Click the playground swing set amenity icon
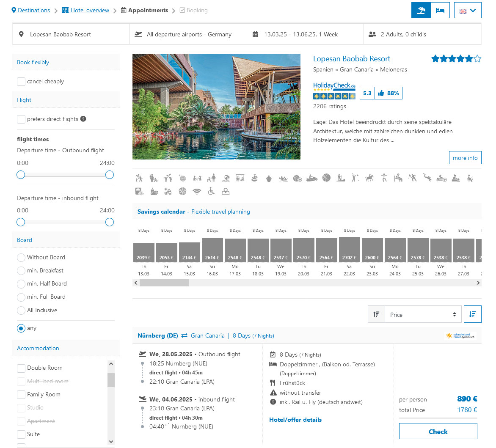 coord(240,178)
